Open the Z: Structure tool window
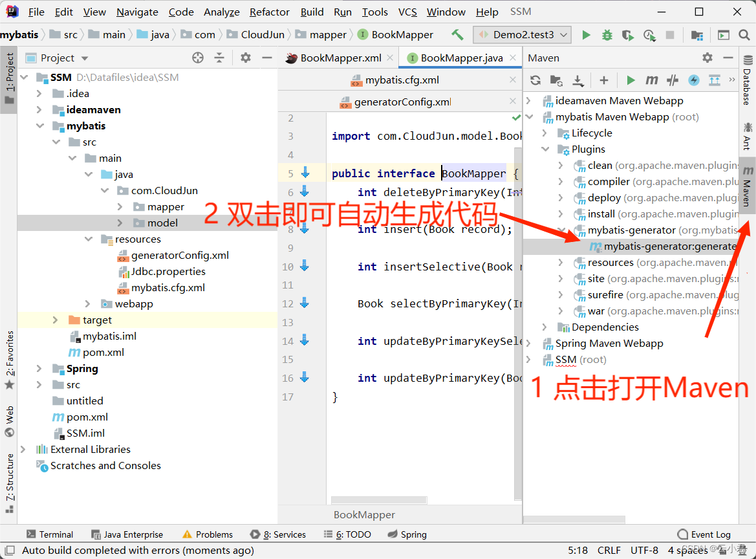The width and height of the screenshot is (756, 559). (x=9, y=483)
